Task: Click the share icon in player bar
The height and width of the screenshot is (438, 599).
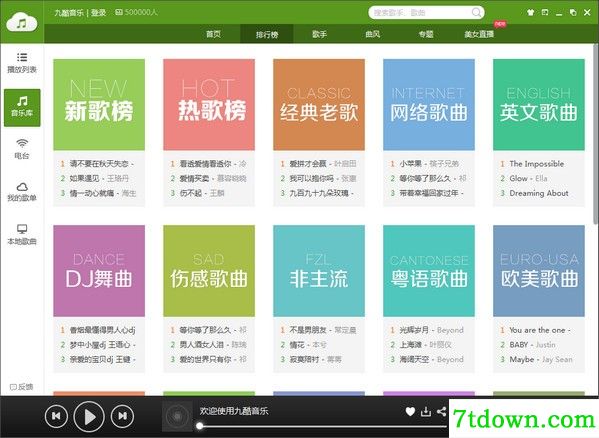Action: (442, 411)
